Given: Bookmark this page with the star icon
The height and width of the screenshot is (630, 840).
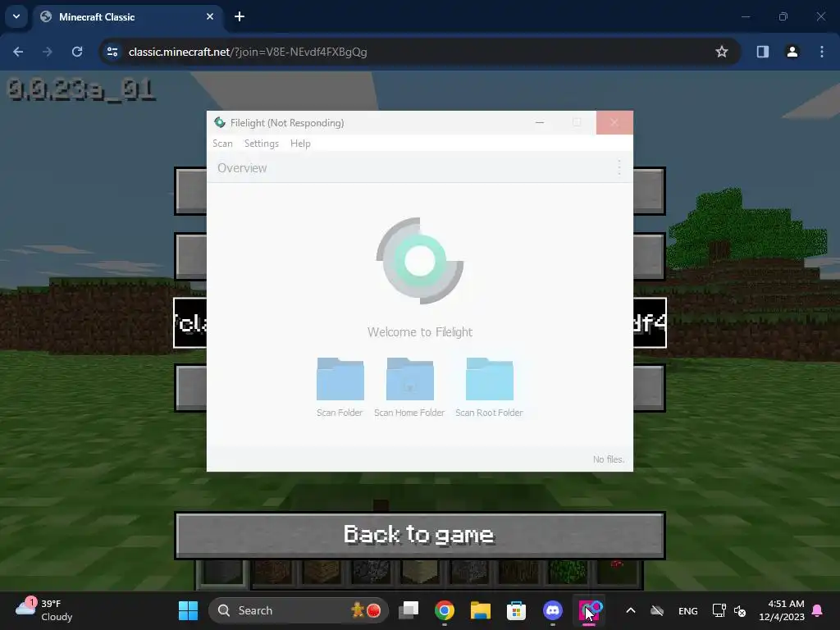Looking at the screenshot, I should click(722, 52).
